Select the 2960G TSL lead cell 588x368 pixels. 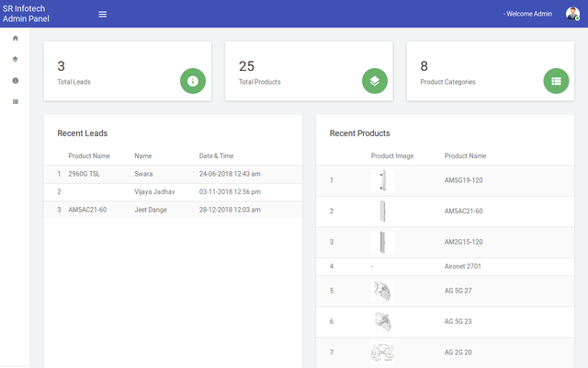click(x=84, y=174)
